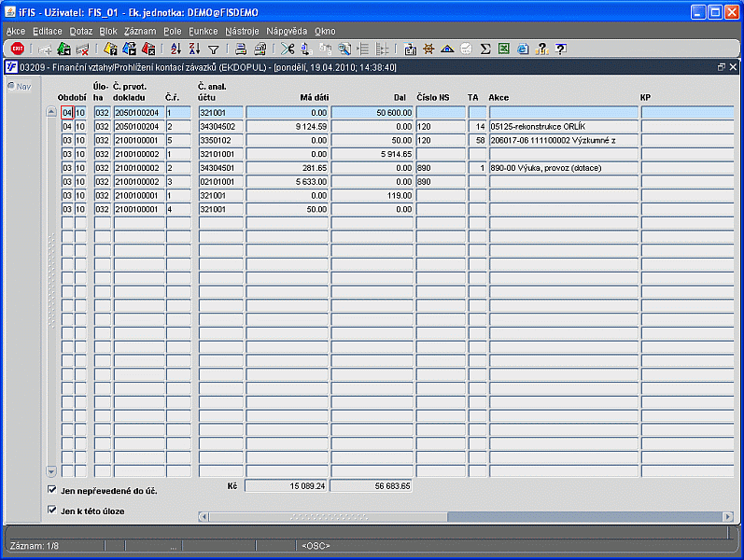This screenshot has height=560, width=744.
Task: Expand the Nástroje menu
Action: pyautogui.click(x=242, y=31)
